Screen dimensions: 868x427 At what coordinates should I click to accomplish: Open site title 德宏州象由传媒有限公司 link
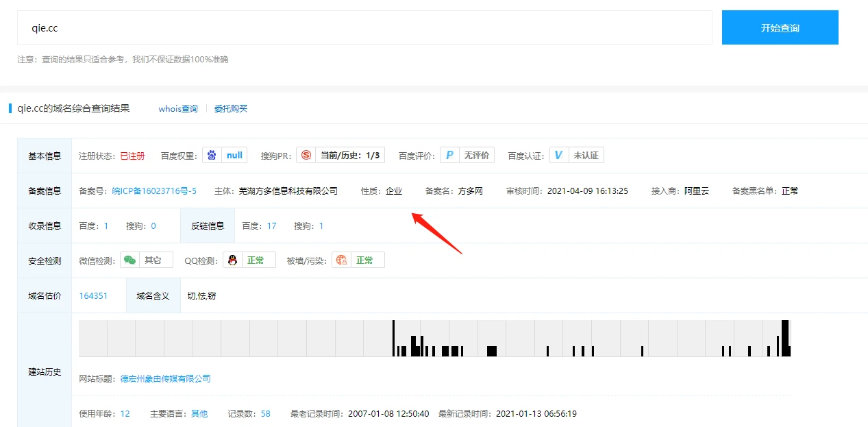pos(165,378)
